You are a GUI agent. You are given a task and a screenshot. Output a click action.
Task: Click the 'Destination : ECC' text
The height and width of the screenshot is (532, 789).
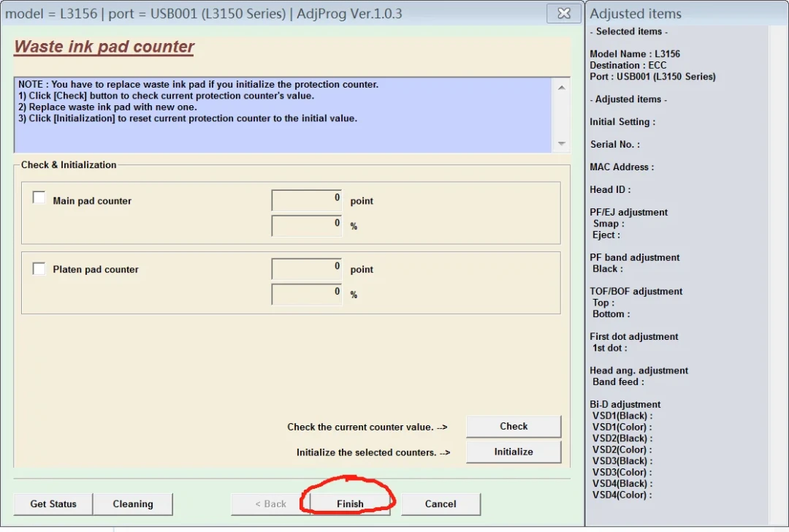click(628, 66)
